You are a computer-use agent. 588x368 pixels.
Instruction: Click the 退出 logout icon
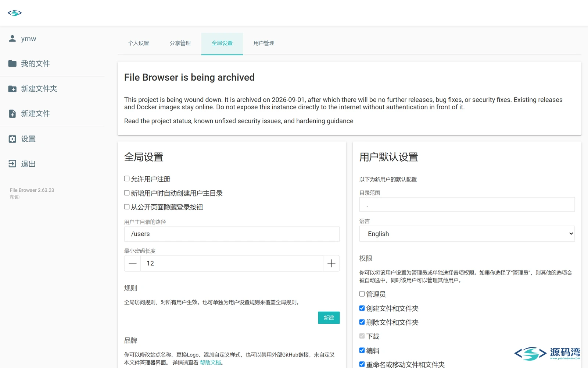pos(12,164)
